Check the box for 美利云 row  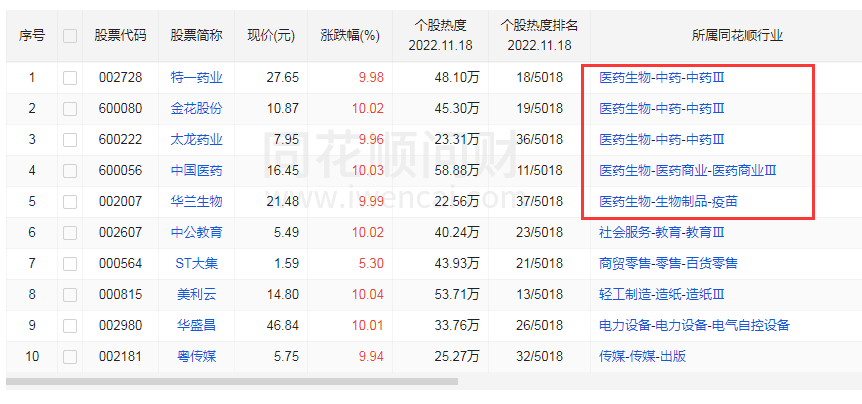tap(70, 295)
